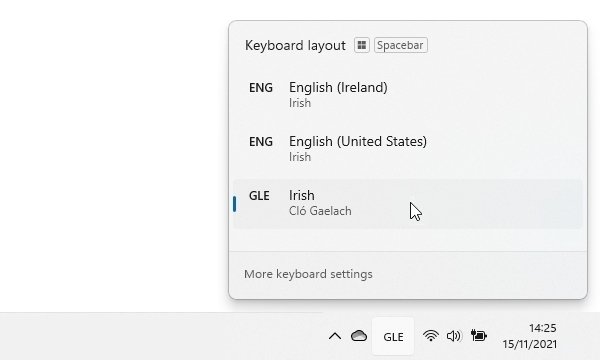Click the battery power tray icon
The width and height of the screenshot is (600, 360).
478,336
